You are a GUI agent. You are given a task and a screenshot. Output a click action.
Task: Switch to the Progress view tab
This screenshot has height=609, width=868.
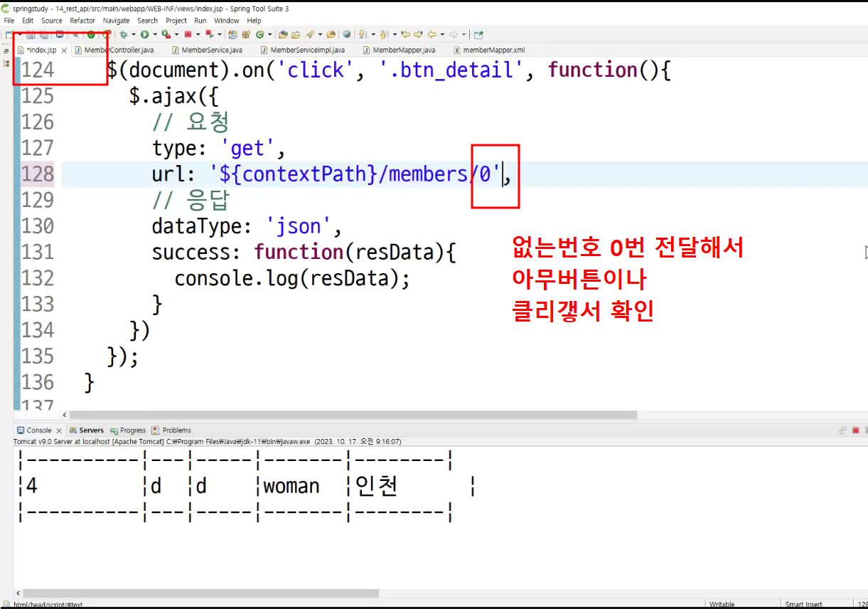coord(127,430)
